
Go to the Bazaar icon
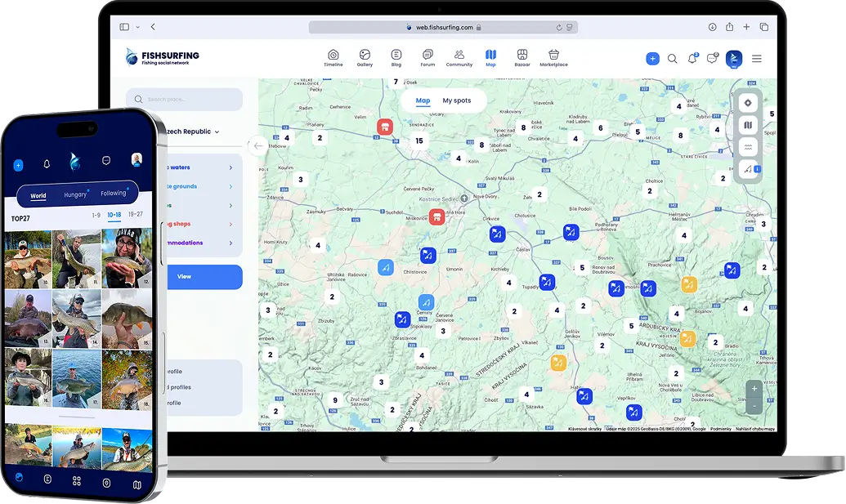[x=521, y=55]
